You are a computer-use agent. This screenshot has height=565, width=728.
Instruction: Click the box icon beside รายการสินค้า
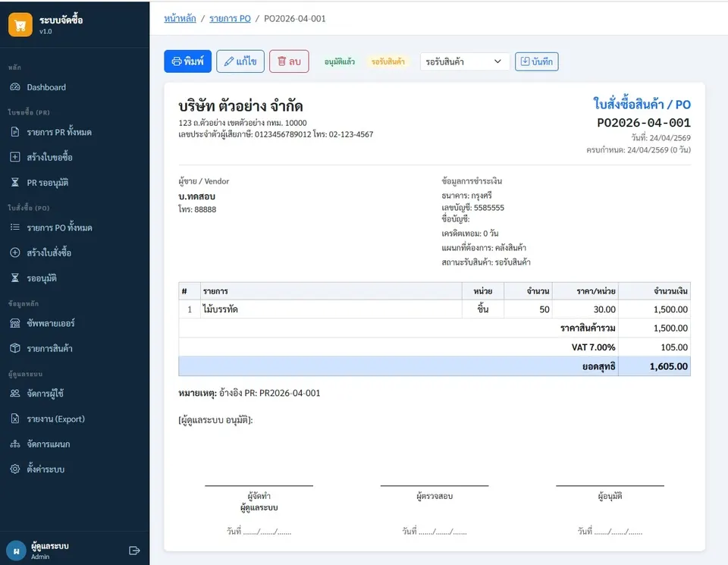coord(15,348)
